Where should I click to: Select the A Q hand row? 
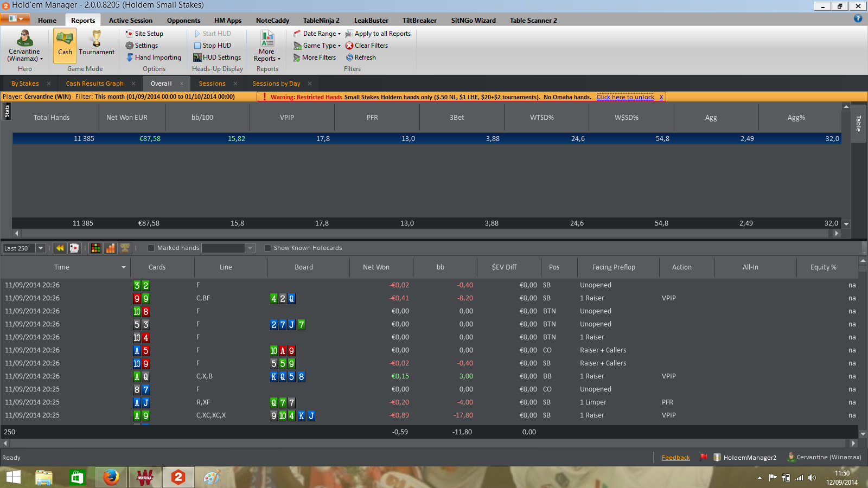click(x=429, y=376)
